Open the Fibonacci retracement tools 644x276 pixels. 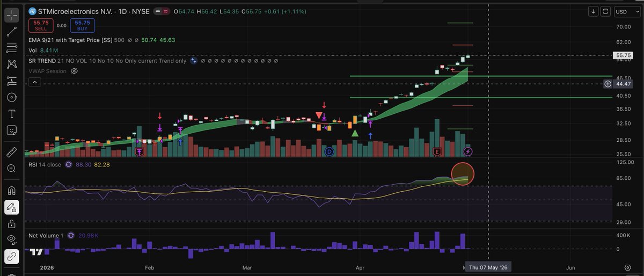[x=11, y=48]
